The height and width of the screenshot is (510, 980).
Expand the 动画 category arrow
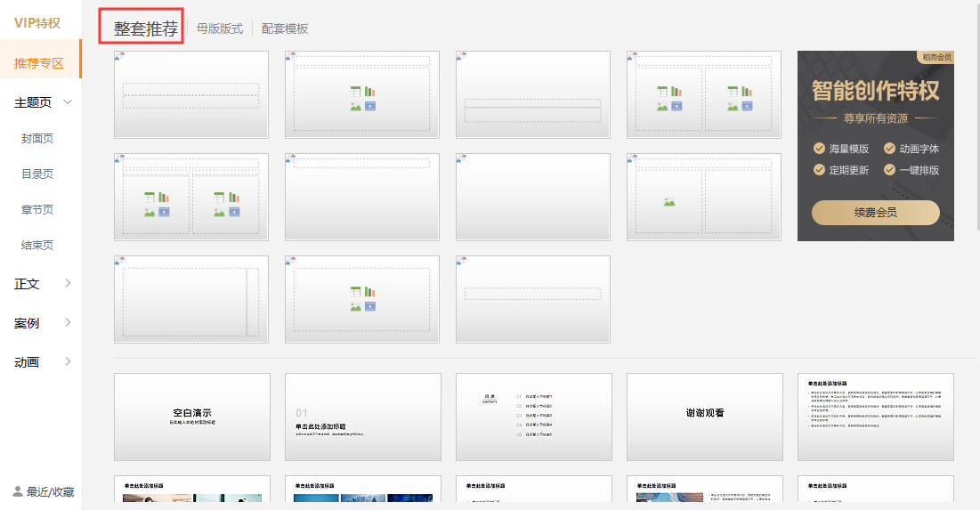click(x=68, y=361)
